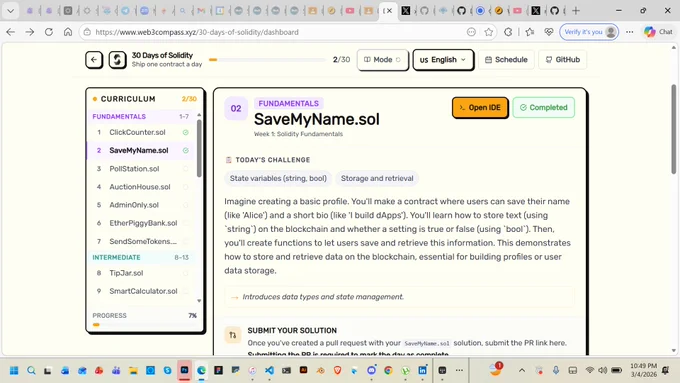Open browser essentials heart icon
The image size is (680, 383).
tap(549, 32)
